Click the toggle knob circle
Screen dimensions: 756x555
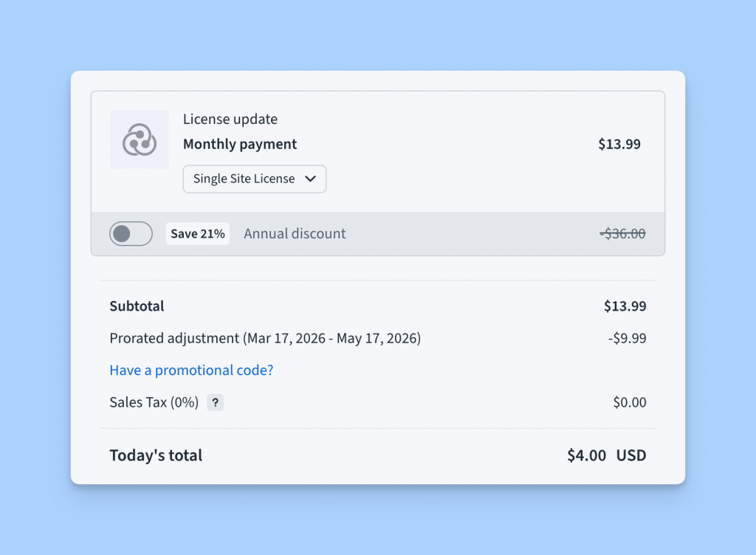[122, 233]
